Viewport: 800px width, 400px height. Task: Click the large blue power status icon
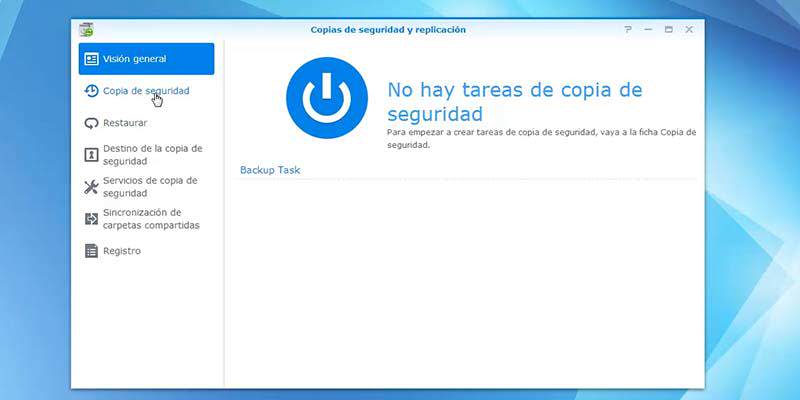pos(327,97)
